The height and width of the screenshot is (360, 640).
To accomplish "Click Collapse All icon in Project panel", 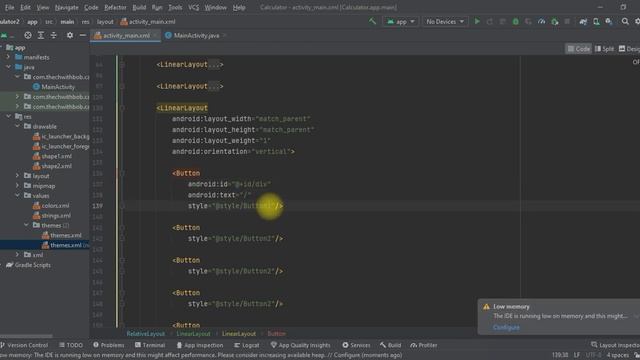I will [x=53, y=36].
